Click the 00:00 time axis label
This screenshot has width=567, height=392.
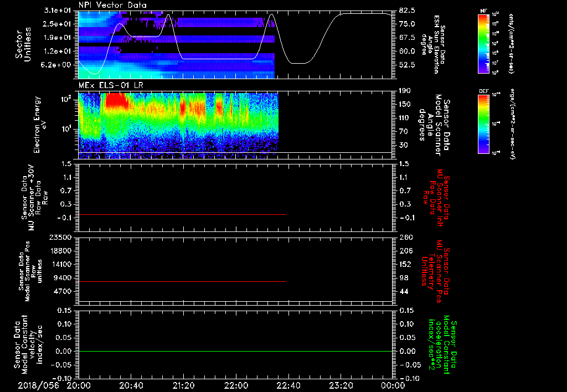click(393, 385)
